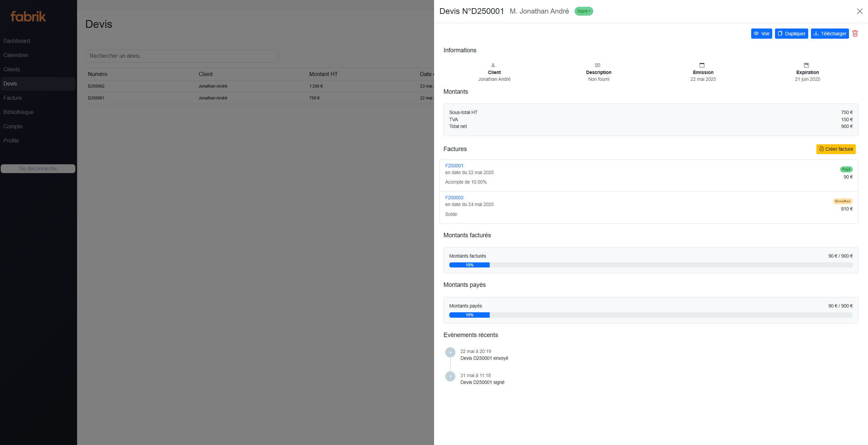This screenshot has height=445, width=868.
Task: Click the timeline marker for 'Devis D250001 envoyé'
Action: pyautogui.click(x=450, y=352)
